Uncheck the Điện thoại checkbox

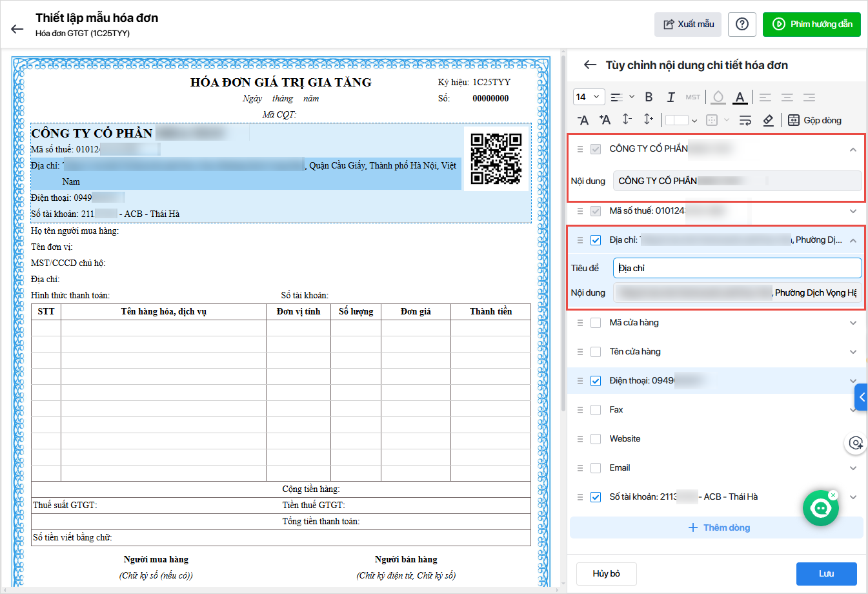pos(596,381)
